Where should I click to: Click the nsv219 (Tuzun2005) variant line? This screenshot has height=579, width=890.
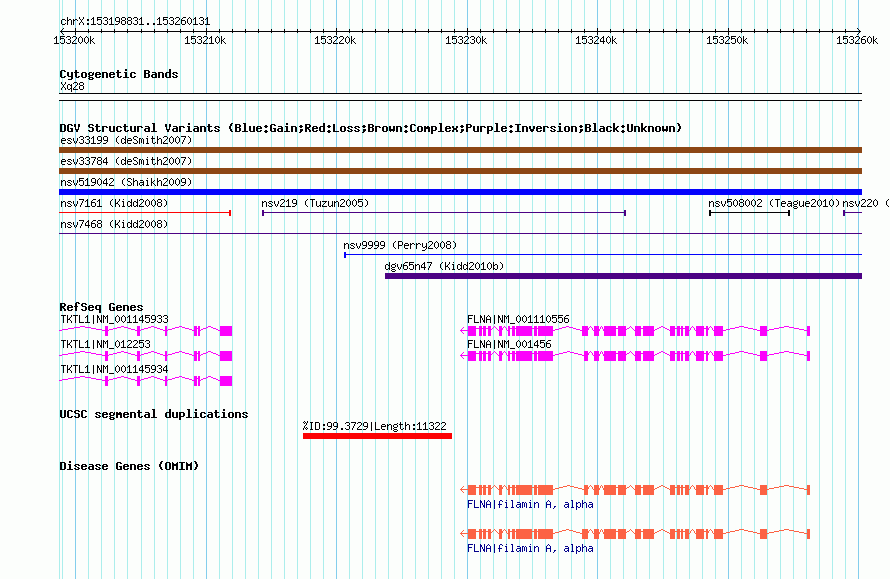(x=444, y=213)
